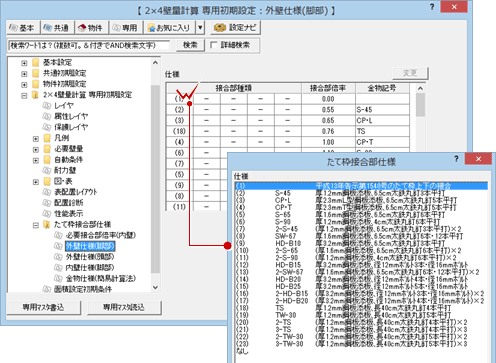The width and height of the screenshot is (496, 363).
Task: Enable the 詳細検索 checkbox
Action: click(x=214, y=45)
